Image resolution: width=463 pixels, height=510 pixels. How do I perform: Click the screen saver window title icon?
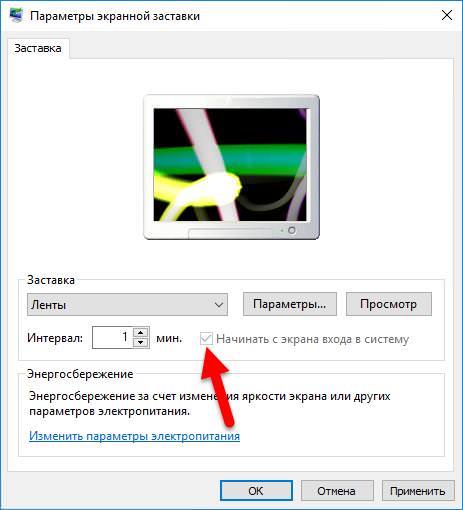[15, 15]
